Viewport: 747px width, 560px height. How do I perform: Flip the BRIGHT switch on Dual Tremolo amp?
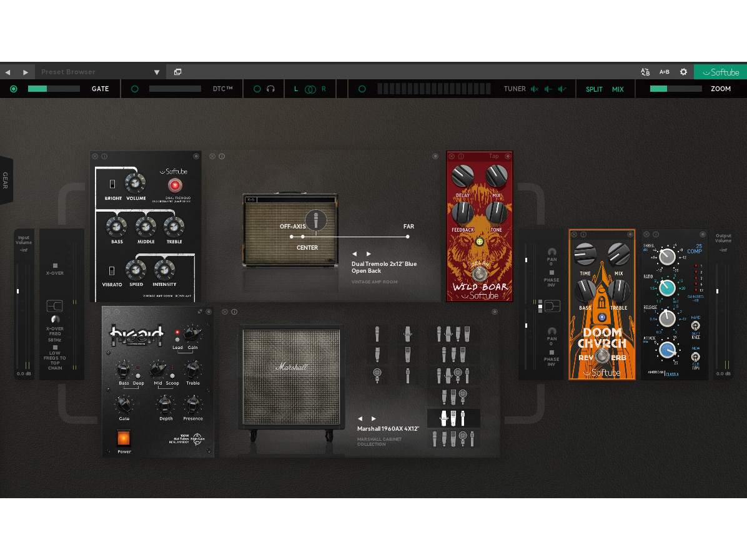[112, 184]
